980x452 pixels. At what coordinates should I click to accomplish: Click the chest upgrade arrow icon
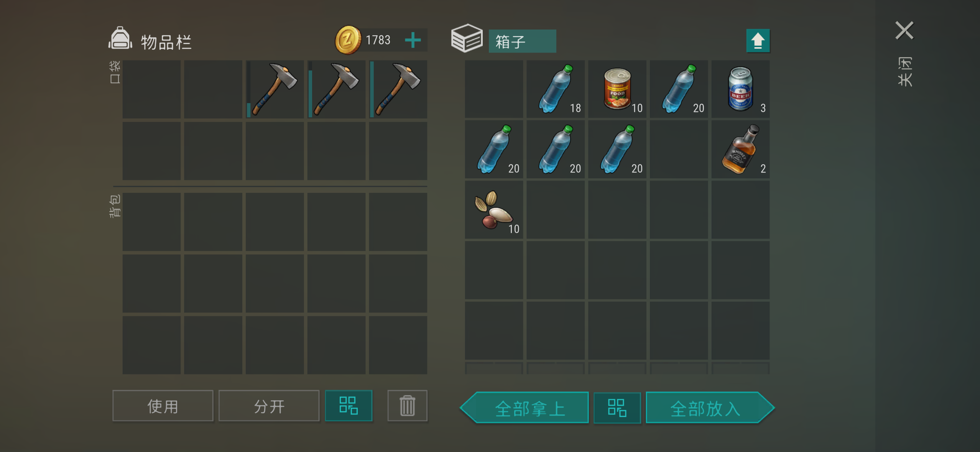tap(758, 41)
